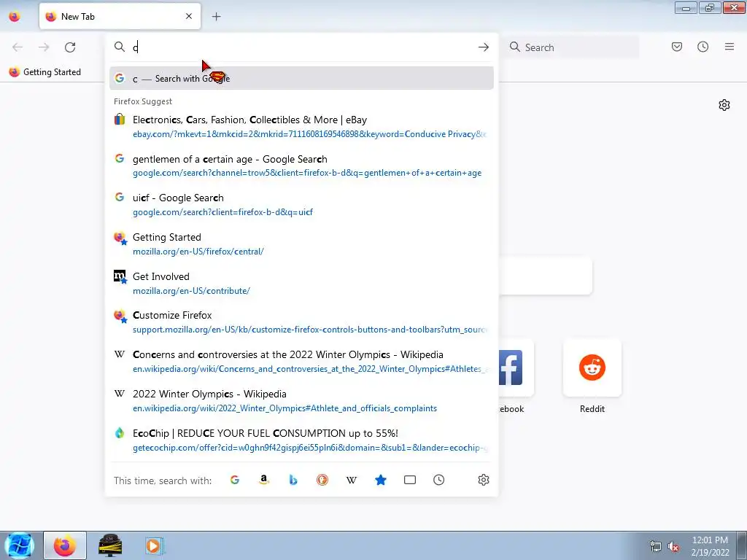This screenshot has height=560, width=747.
Task: Search bookmarks with the star icon
Action: (381, 480)
